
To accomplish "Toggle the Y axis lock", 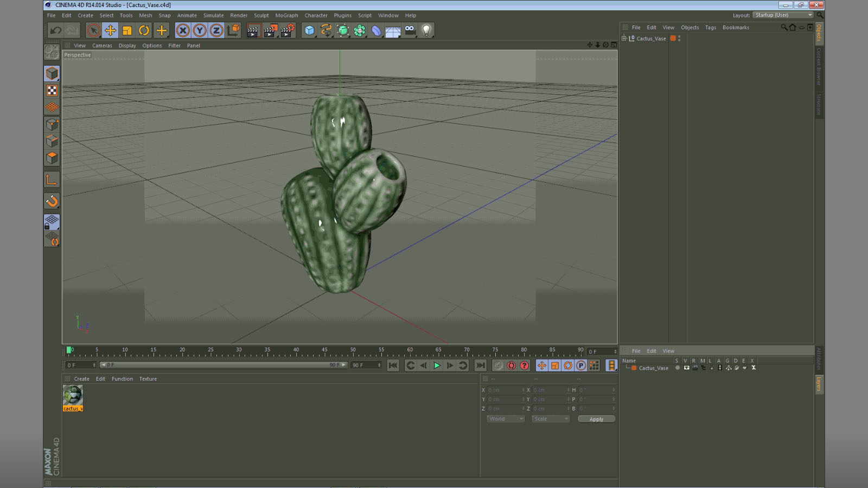I will (200, 30).
